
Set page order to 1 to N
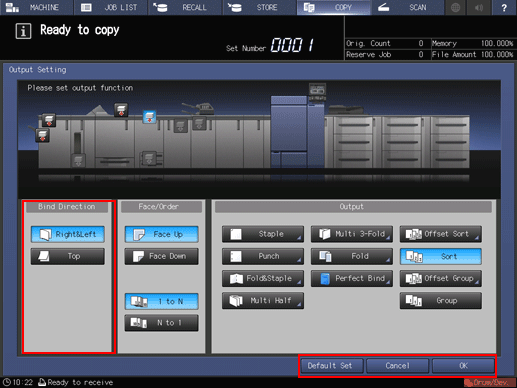(x=162, y=301)
